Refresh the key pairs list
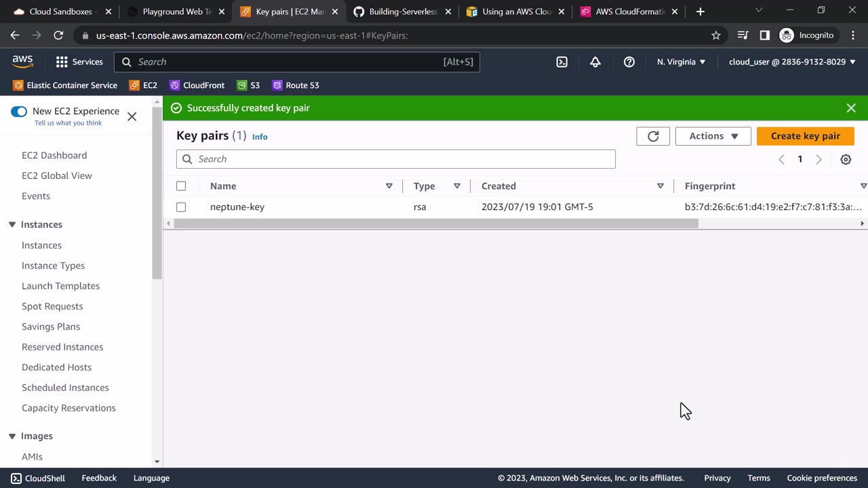The width and height of the screenshot is (868, 488). click(x=653, y=136)
